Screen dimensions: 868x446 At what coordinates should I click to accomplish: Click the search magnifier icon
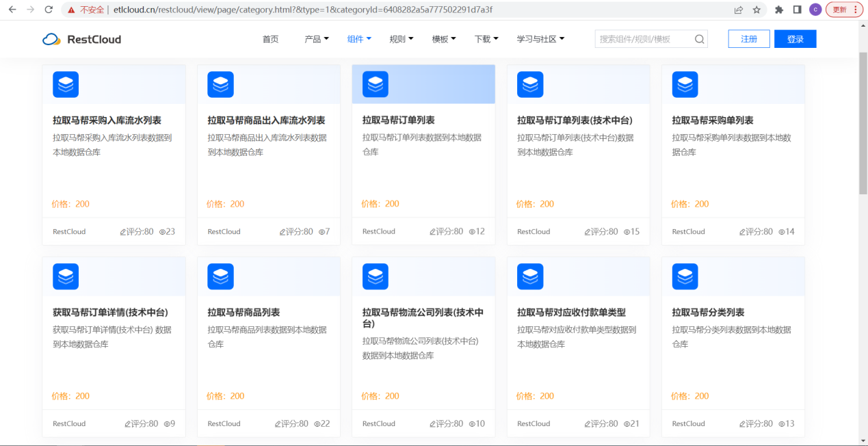coord(699,39)
